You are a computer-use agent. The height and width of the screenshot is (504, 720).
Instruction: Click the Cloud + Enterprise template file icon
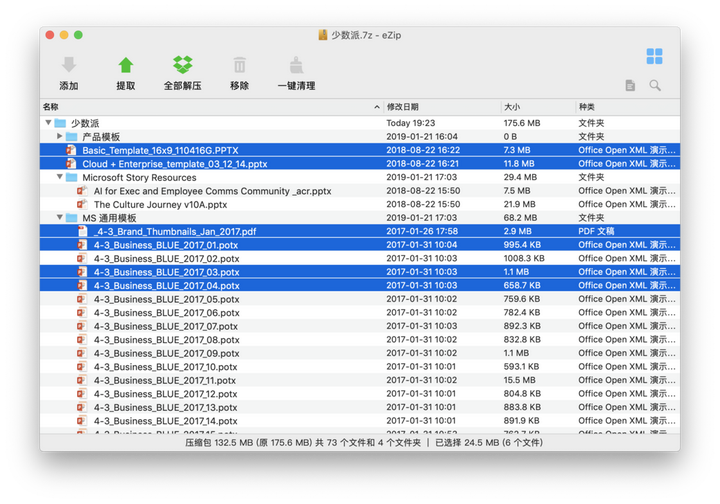tap(71, 164)
